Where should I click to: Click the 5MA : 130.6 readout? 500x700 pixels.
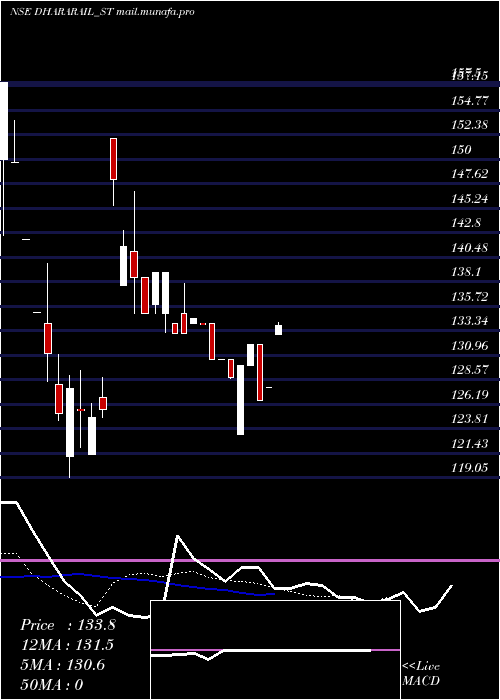tap(62, 665)
